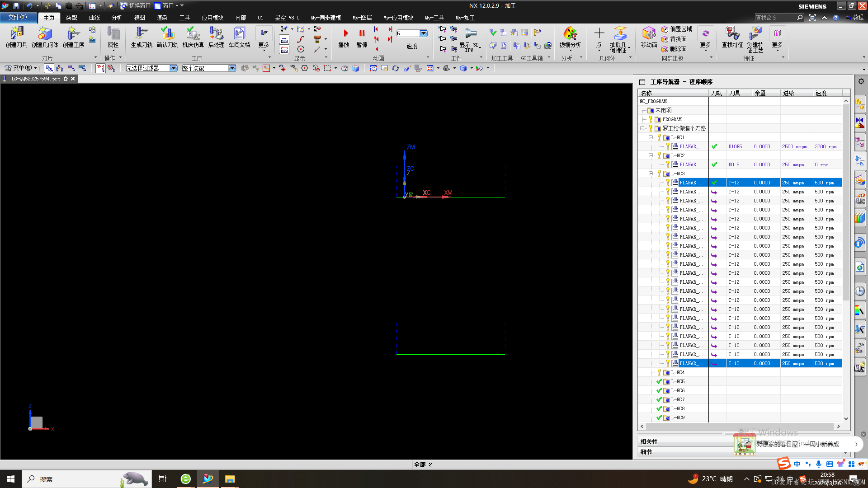
Task: Open the 菜单(M) dropdown
Action: 20,68
